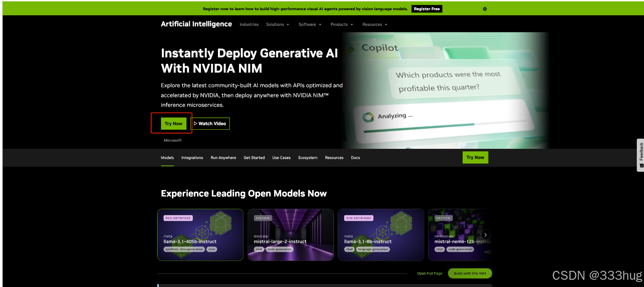Image resolution: width=644 pixels, height=287 pixels.
Task: Click the Register Free button
Action: click(x=427, y=9)
